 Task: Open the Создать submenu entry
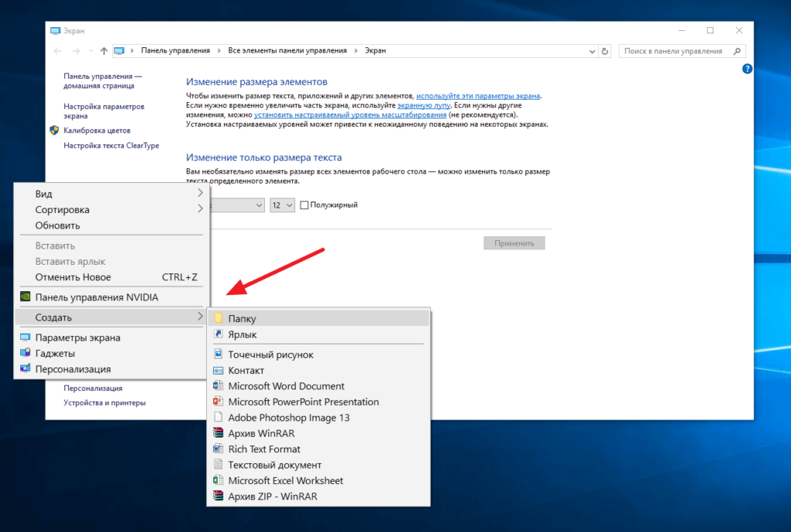(111, 317)
